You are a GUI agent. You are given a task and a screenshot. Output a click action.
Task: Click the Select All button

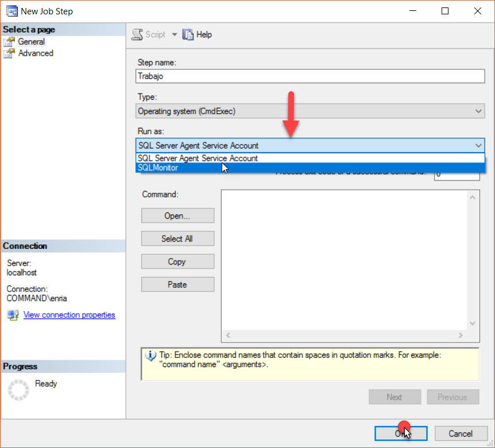point(177,239)
